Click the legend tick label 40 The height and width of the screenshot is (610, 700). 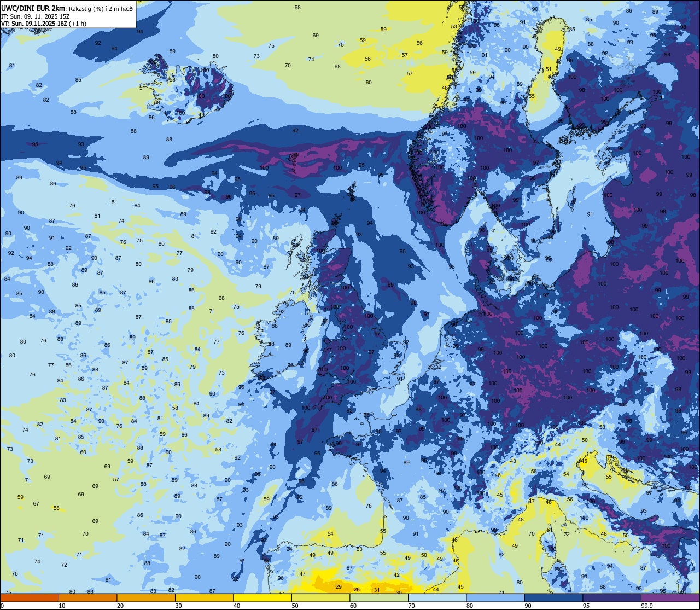(x=237, y=606)
